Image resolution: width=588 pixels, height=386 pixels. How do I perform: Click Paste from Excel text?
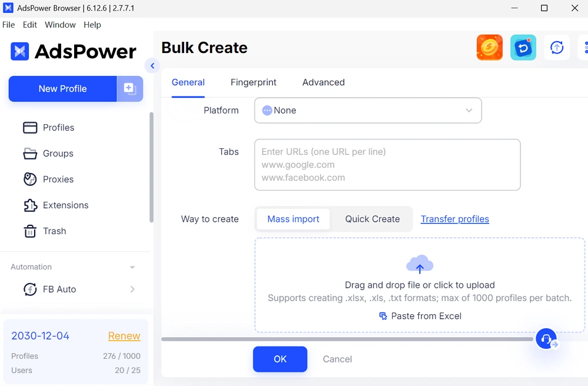point(426,316)
